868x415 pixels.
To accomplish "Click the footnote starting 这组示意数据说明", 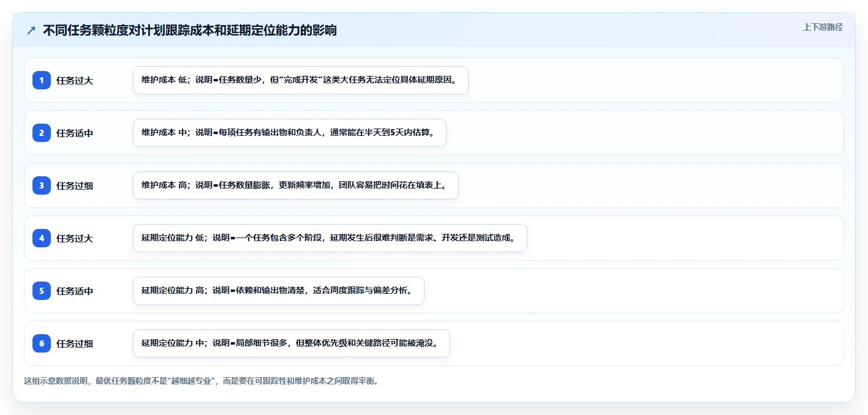I will pos(202,381).
